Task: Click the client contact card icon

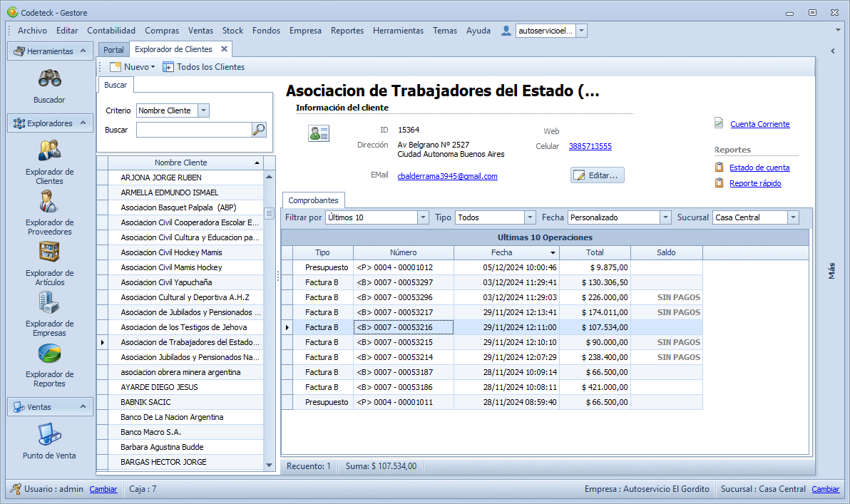Action: (x=319, y=133)
